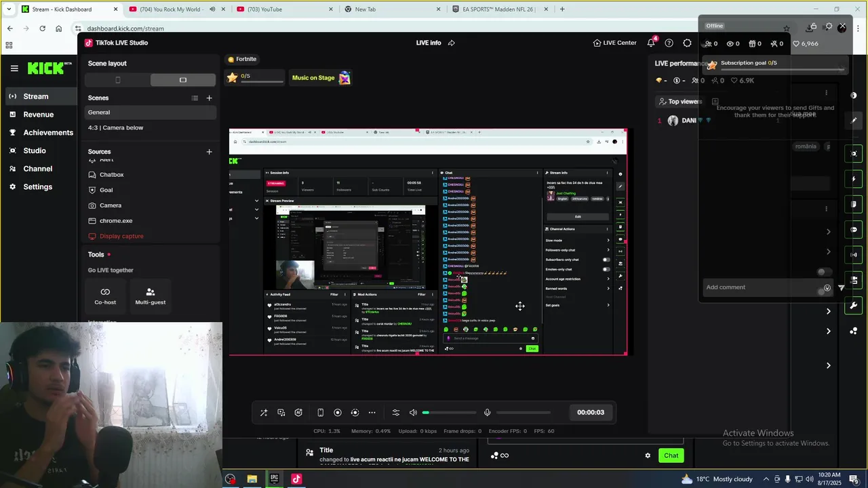Screen dimensions: 868x488
Task: Add a new scene with plus
Action: click(x=209, y=98)
